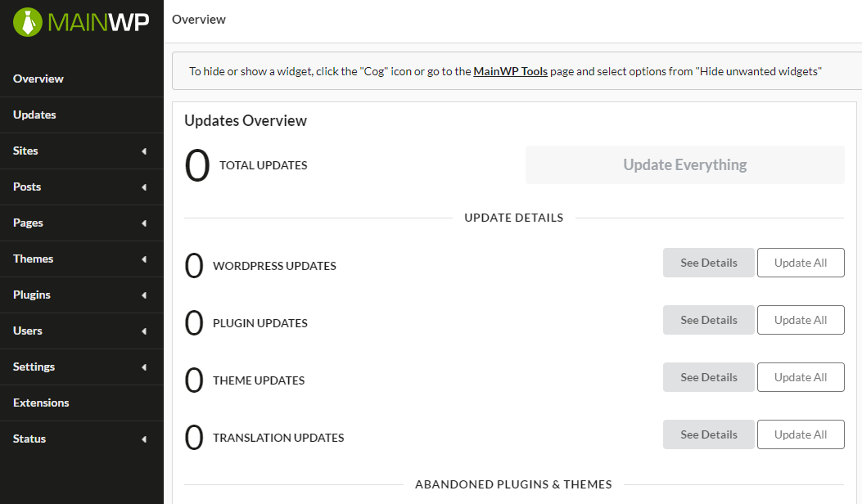Open the Updates page
This screenshot has width=862, height=504.
[x=34, y=115]
